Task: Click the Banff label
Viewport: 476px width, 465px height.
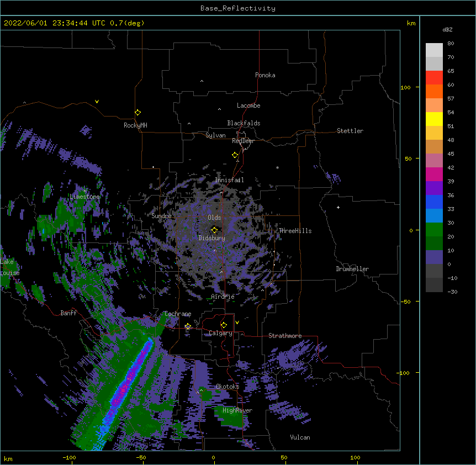Action: (68, 313)
